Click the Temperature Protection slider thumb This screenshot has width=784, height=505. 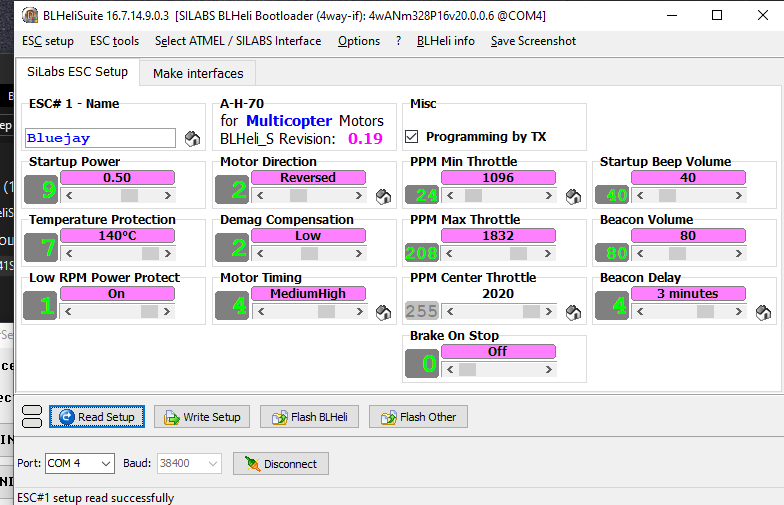(x=150, y=254)
